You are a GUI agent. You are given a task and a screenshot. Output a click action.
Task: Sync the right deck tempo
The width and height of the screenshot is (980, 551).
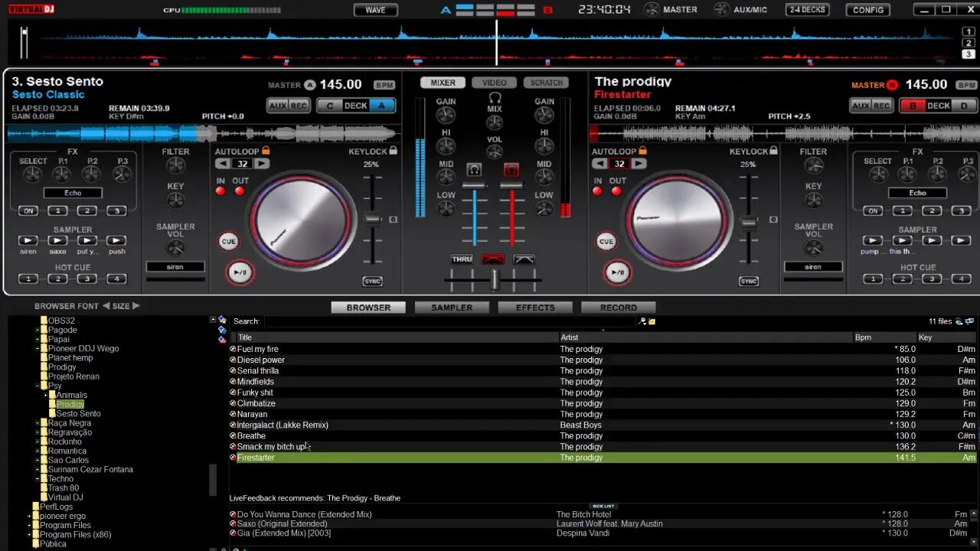[x=749, y=282]
